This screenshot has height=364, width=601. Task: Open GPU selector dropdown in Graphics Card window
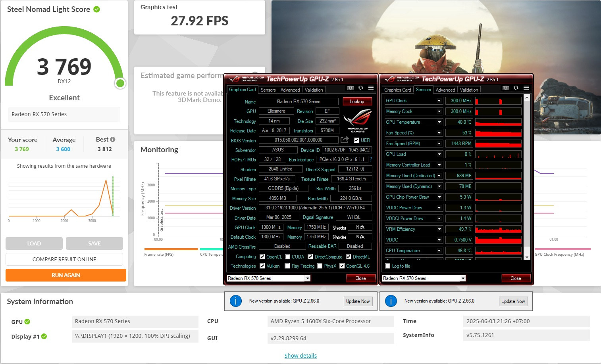[x=308, y=278]
